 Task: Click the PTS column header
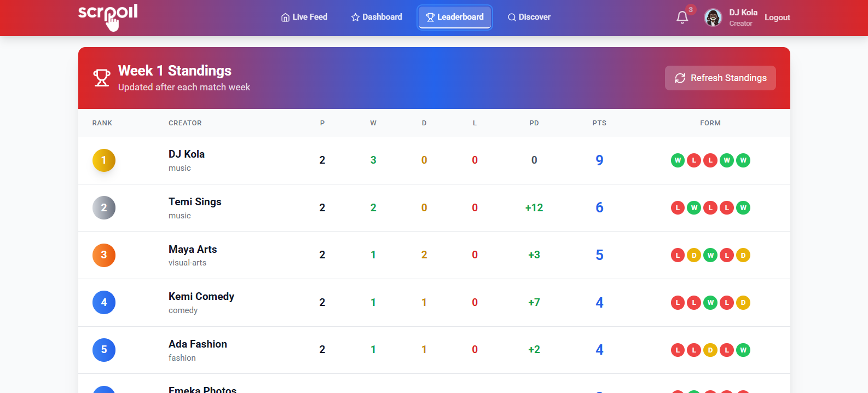[x=599, y=123]
